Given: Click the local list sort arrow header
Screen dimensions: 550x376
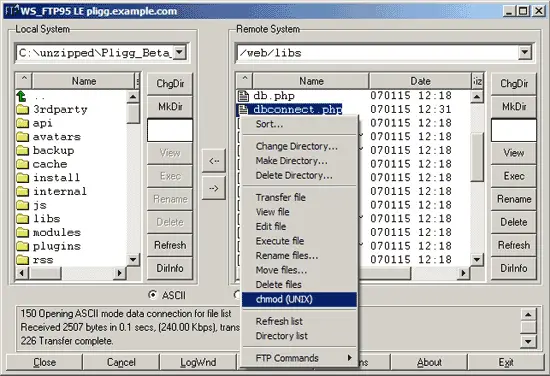Looking at the screenshot, I should coord(24,81).
